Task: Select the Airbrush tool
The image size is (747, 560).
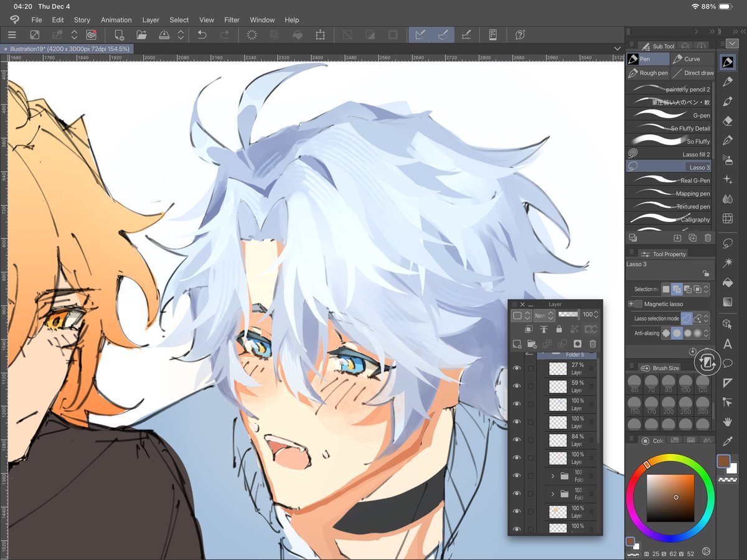Action: [727, 160]
